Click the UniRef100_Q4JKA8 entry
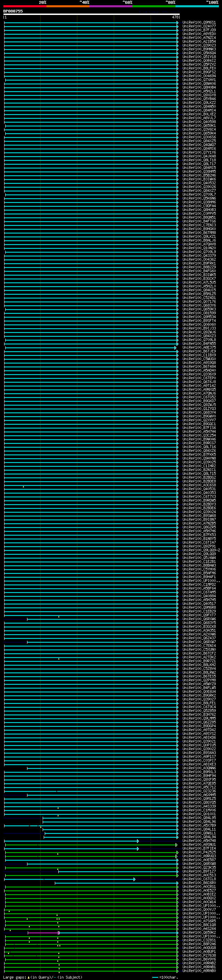Viewport: 222px width, 980px height. (199, 156)
